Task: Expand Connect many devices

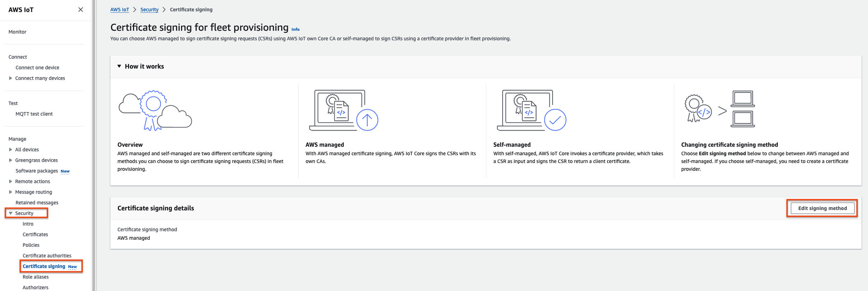Action: 11,78
